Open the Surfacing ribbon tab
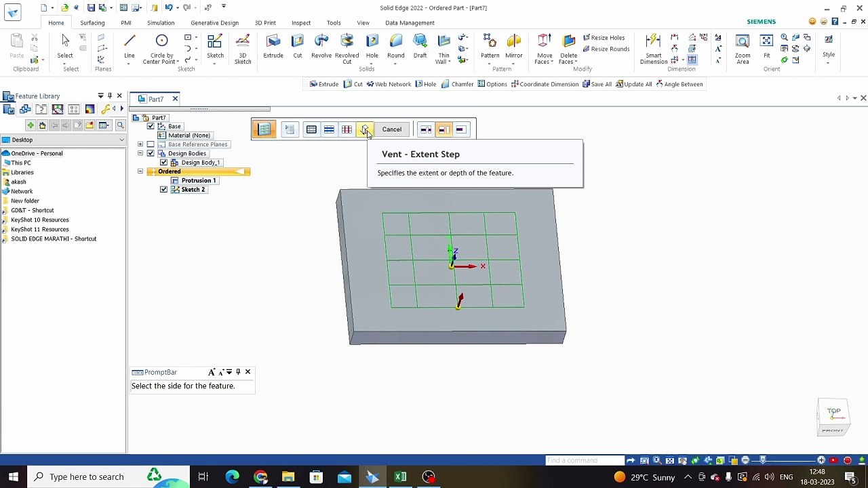 coord(92,23)
